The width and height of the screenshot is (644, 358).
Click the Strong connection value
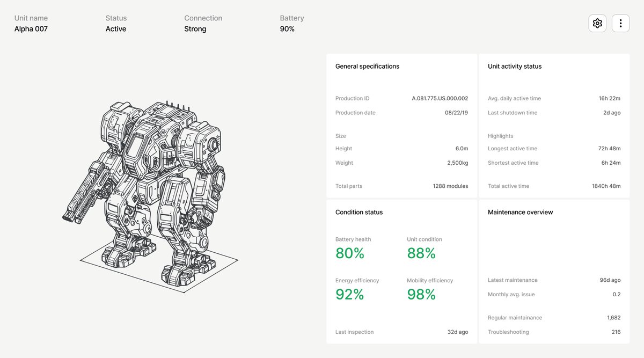(195, 29)
